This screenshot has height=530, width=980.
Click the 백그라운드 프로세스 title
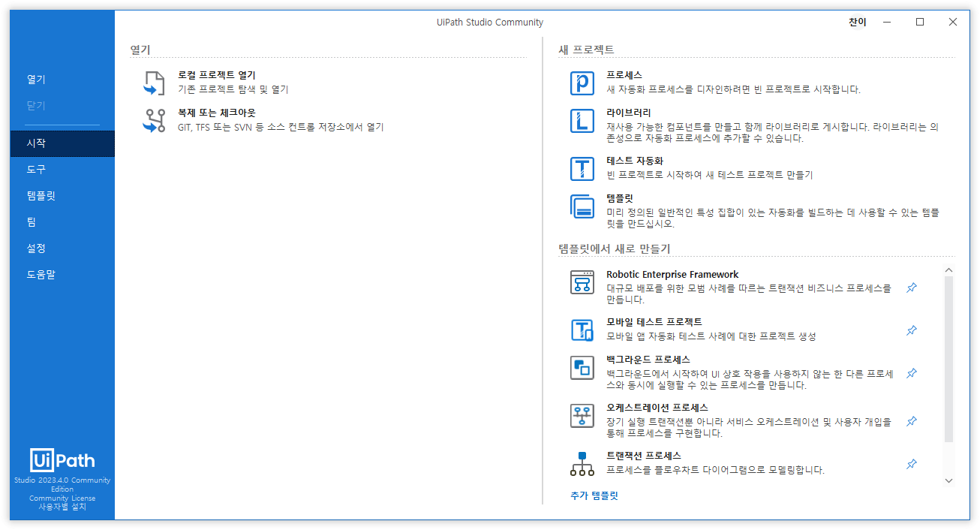[x=648, y=360]
